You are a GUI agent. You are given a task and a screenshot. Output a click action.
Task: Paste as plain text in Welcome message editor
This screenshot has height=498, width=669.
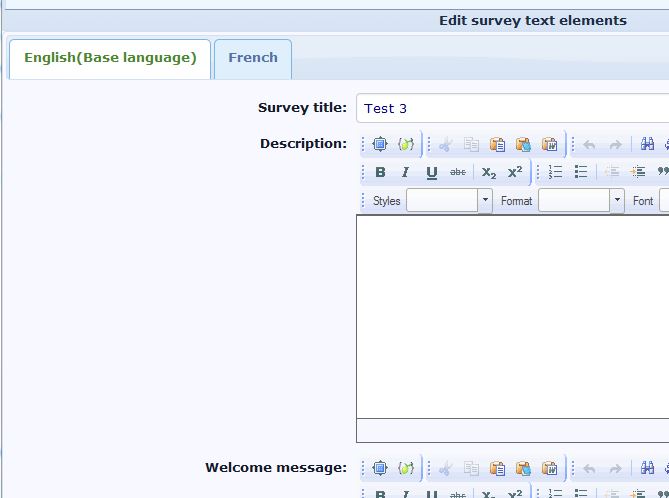tap(523, 468)
